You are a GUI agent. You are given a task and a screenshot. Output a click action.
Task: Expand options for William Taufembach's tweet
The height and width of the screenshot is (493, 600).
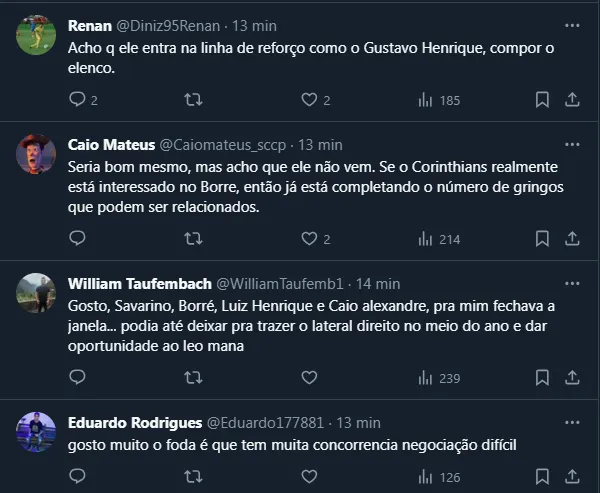pos(571,283)
